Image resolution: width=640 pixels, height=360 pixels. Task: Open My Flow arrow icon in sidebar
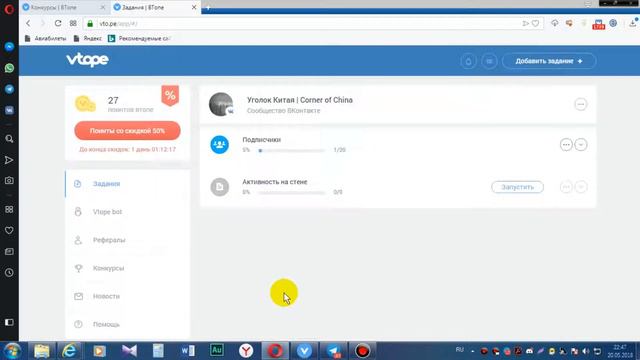[9, 160]
